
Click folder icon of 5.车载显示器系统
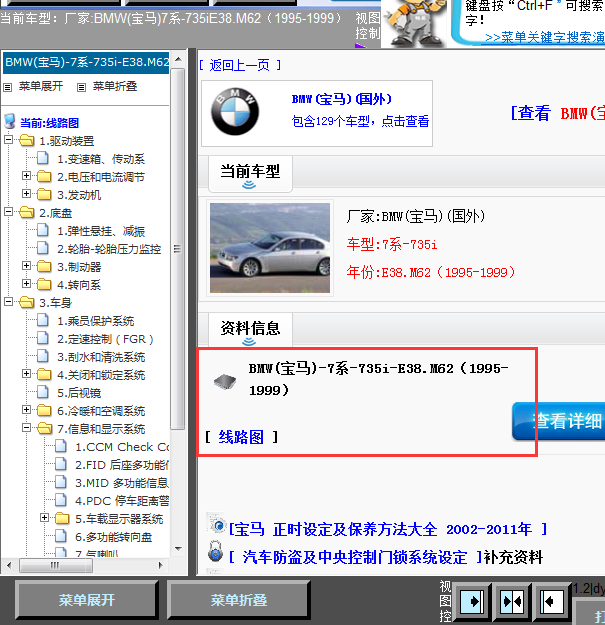click(x=62, y=518)
